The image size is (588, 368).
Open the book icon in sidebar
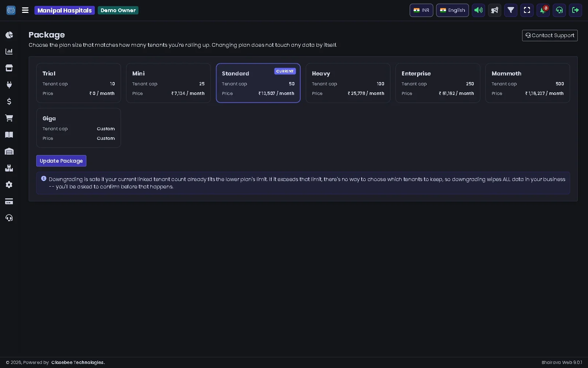point(9,135)
